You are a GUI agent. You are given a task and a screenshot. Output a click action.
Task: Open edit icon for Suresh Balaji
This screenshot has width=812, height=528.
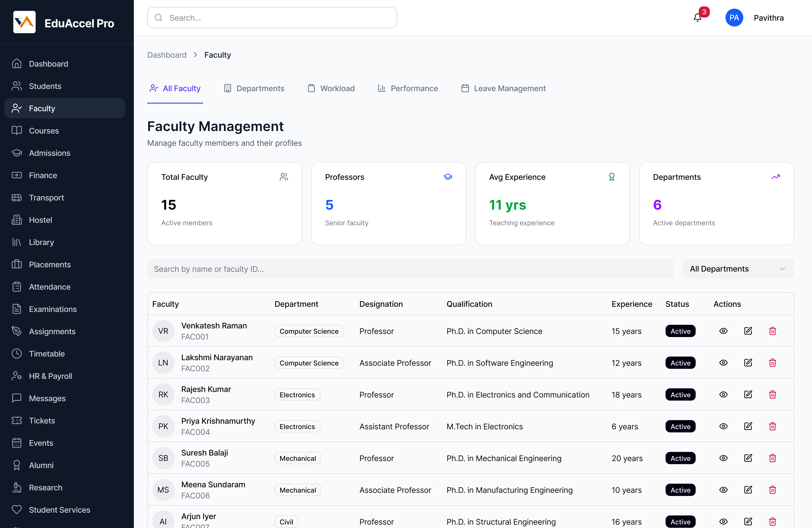(748, 458)
